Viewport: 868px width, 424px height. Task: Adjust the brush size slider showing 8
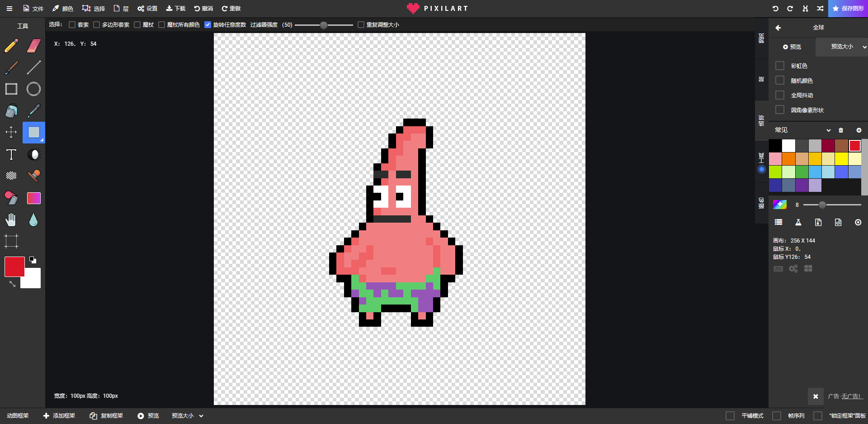click(x=832, y=205)
